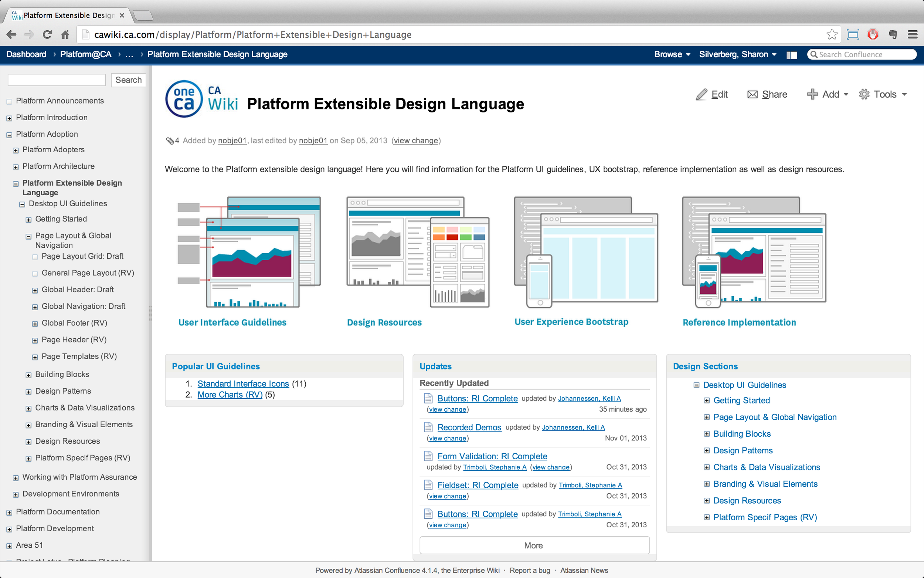The image size is (924, 578).
Task: Open Platform Announcements in sidebar
Action: click(x=60, y=101)
